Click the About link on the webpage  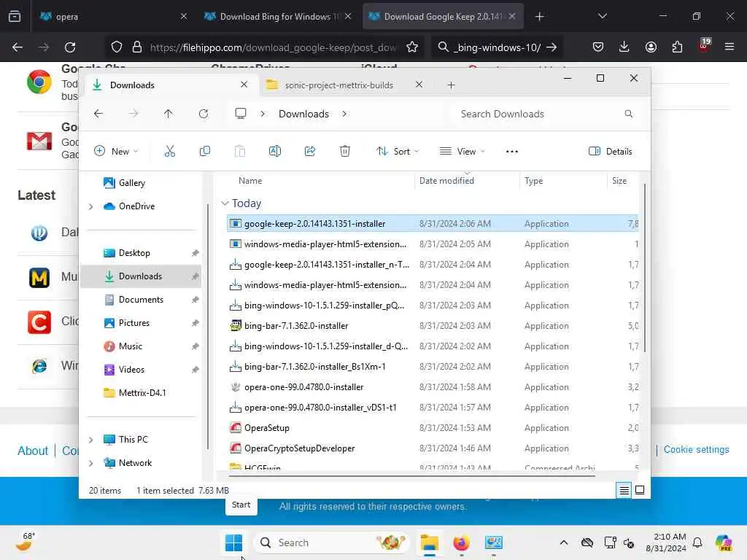33,451
